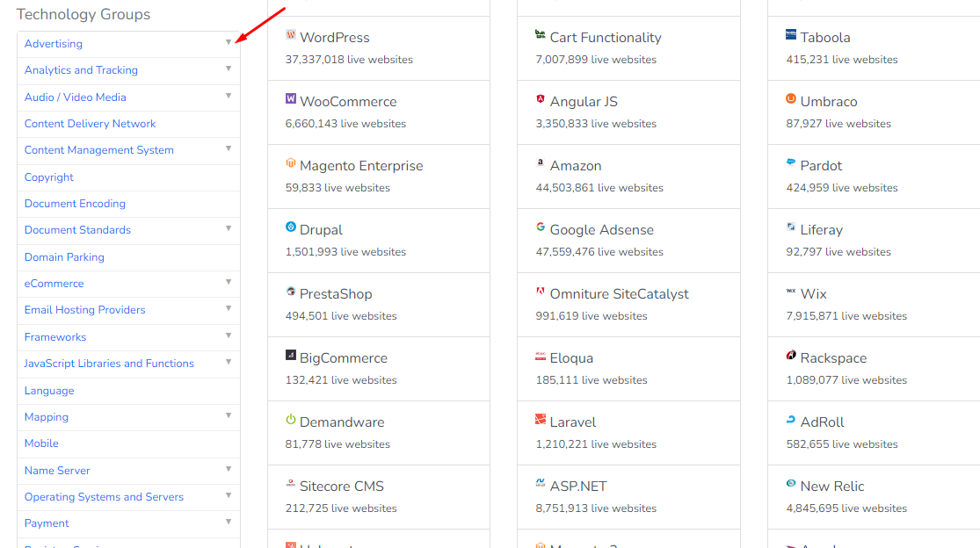
Task: Open the New Relic technology link
Action: [x=831, y=487]
